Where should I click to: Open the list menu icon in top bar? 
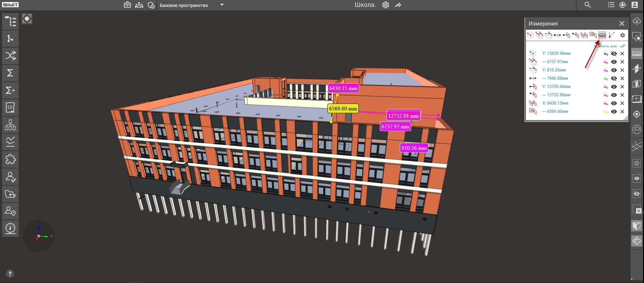click(611, 5)
